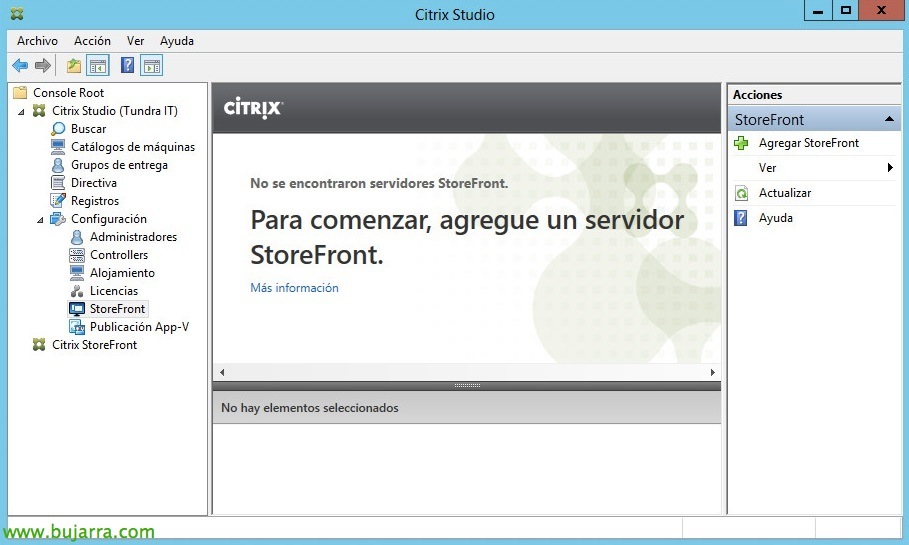Viewport: 909px width, 545px height.
Task: Click the Ayuda icon in Acciones pane
Action: click(741, 218)
